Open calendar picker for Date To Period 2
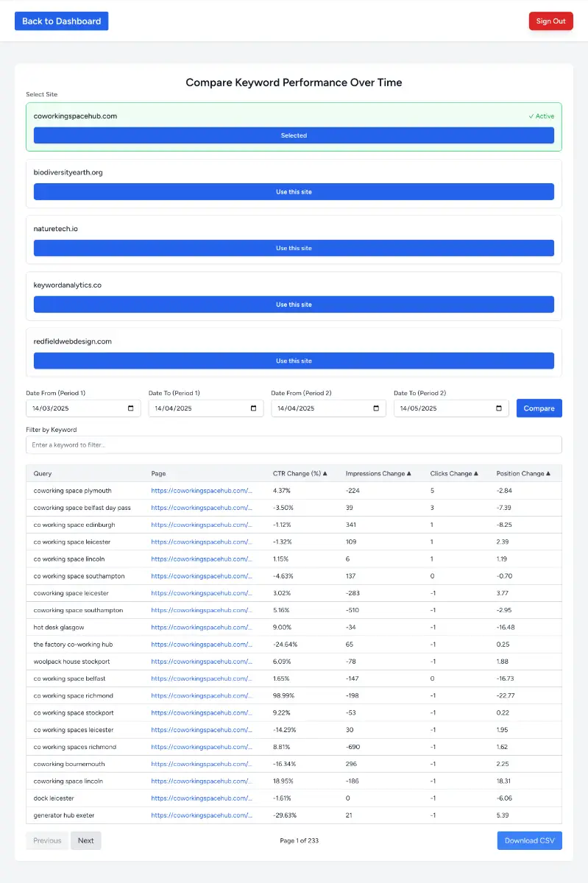588x883 pixels. click(499, 408)
